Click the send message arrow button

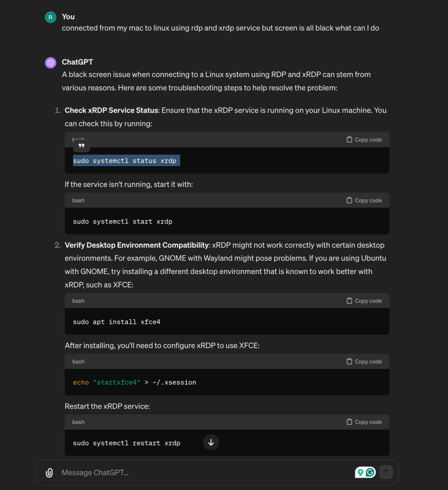[386, 472]
